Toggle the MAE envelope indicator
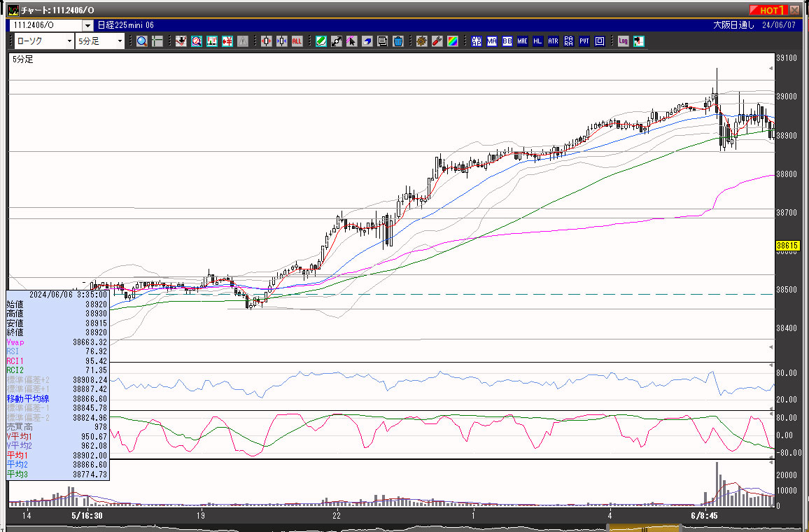 [523, 41]
